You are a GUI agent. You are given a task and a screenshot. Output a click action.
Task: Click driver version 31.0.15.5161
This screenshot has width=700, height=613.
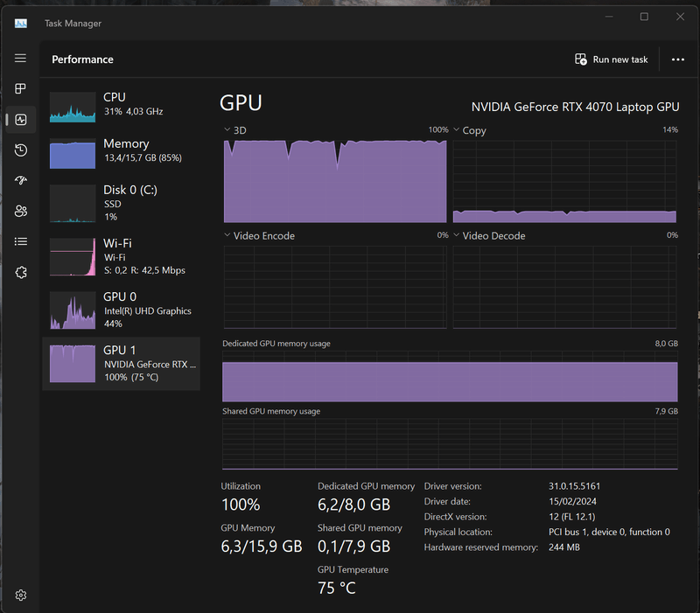coord(575,486)
